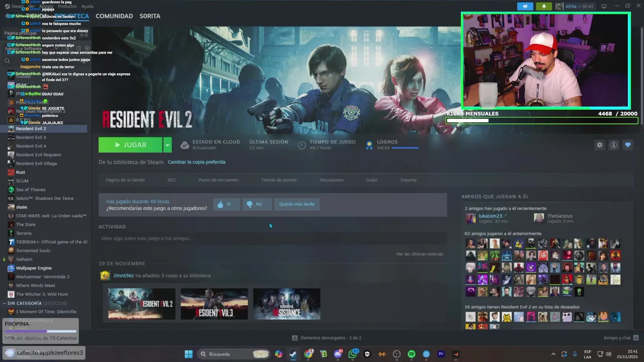Open Amigos y chat panel

(x=621, y=338)
